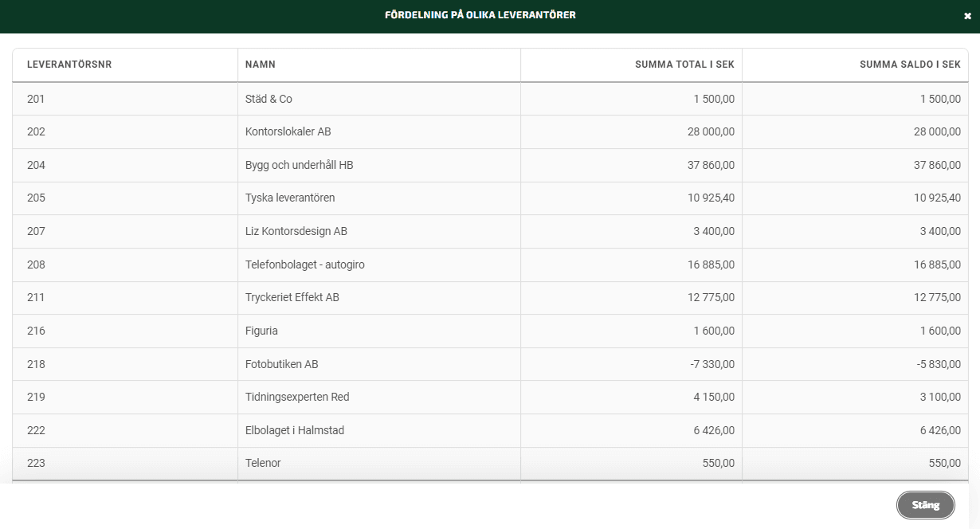Select supplier number 205 cell
The height and width of the screenshot is (529, 980).
pyautogui.click(x=125, y=198)
